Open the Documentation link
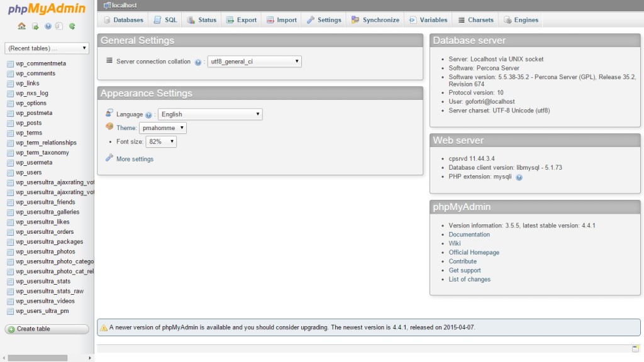 pyautogui.click(x=469, y=234)
